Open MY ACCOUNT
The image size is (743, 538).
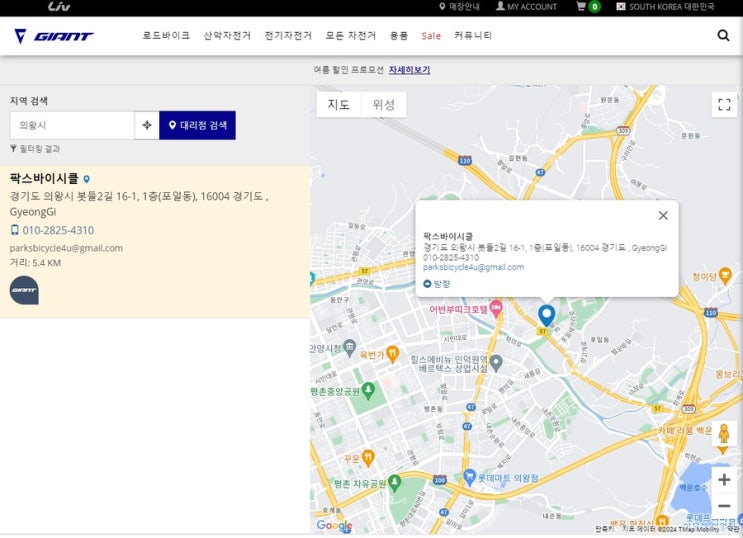[526, 7]
